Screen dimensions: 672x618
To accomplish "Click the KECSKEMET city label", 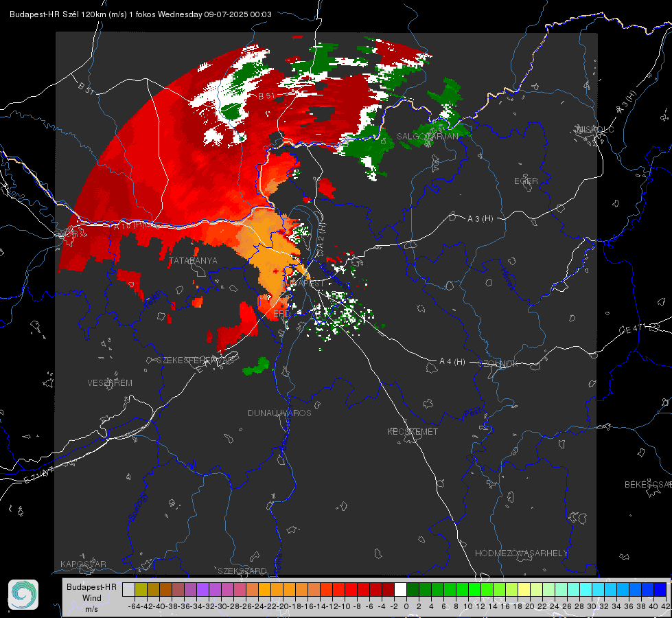I will [413, 432].
